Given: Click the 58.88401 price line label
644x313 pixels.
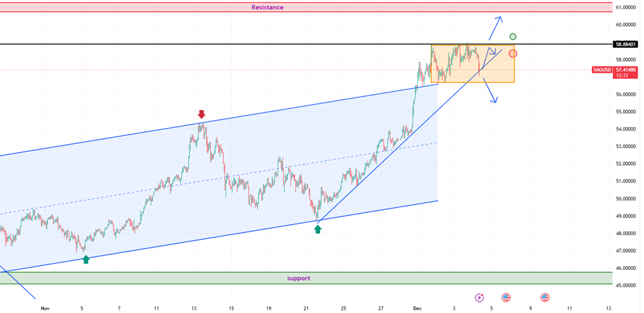Looking at the screenshot, I should coord(626,45).
